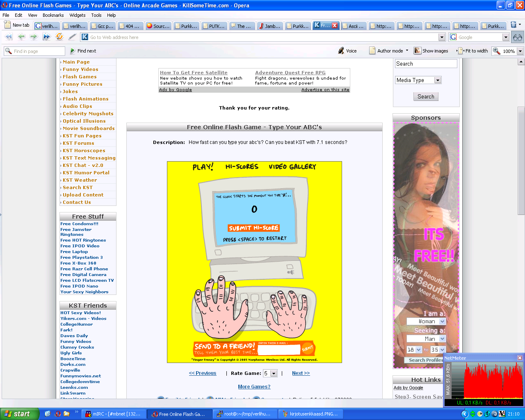Click the PLAY! button in the game

click(203, 167)
